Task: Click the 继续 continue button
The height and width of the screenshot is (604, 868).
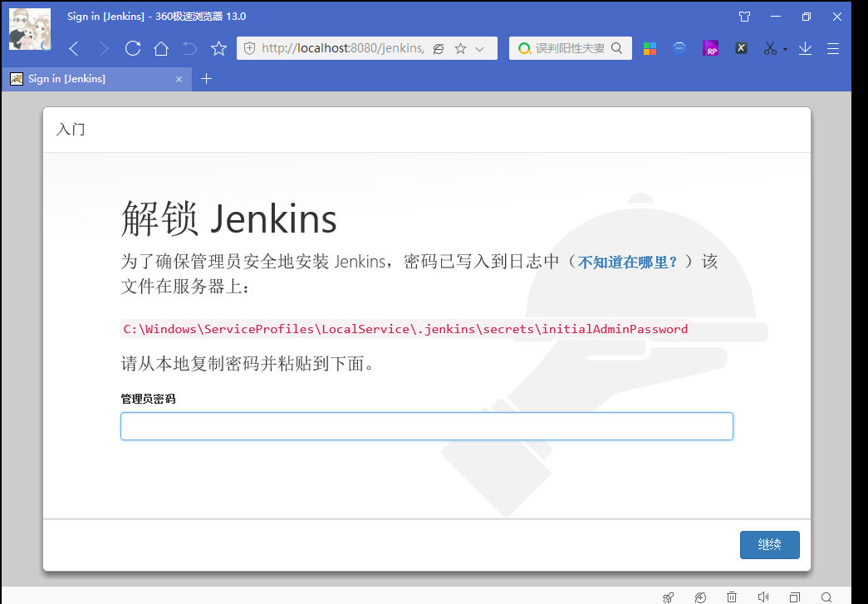Action: pos(769,545)
